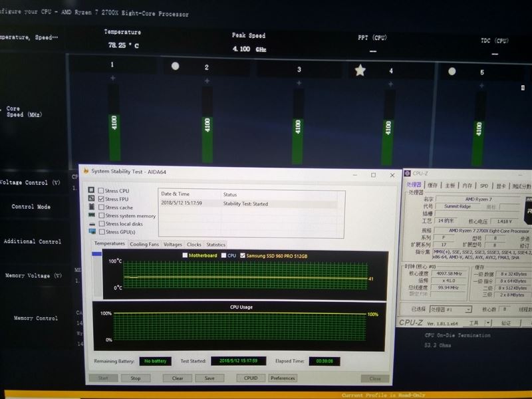Viewport: 532px width, 399px height.
Task: Toggle Motherboard temperature graph checkbox
Action: pos(185,255)
